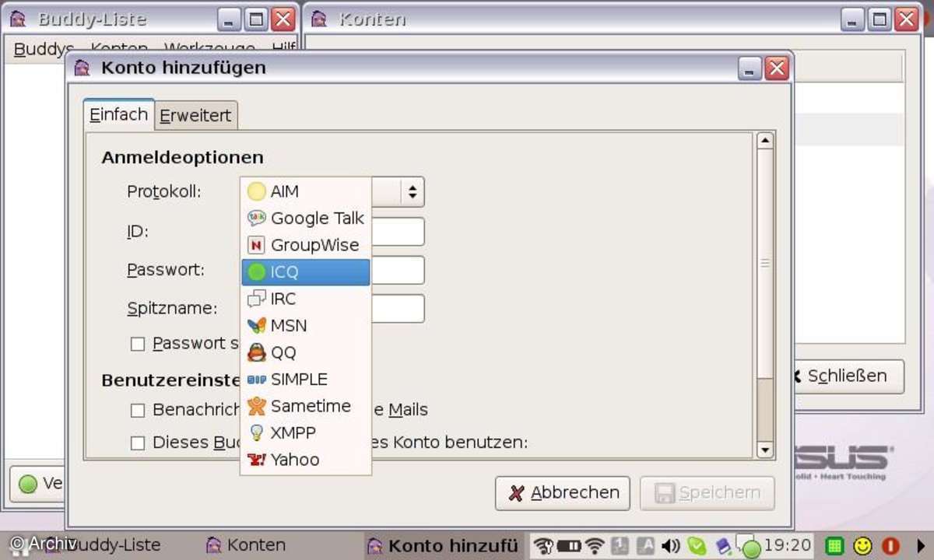Click the dialog's vertical scrollbar thumb
This screenshot has width=934, height=560.
(x=764, y=264)
